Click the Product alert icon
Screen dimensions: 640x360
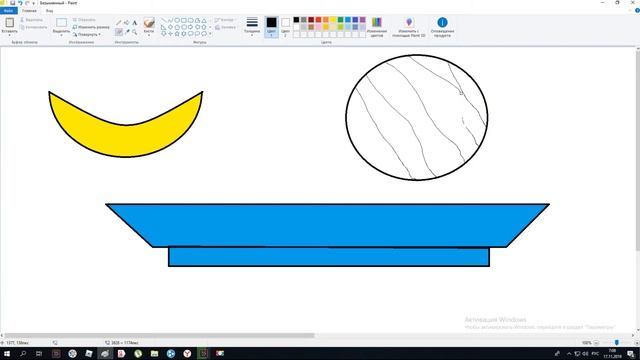tap(442, 22)
